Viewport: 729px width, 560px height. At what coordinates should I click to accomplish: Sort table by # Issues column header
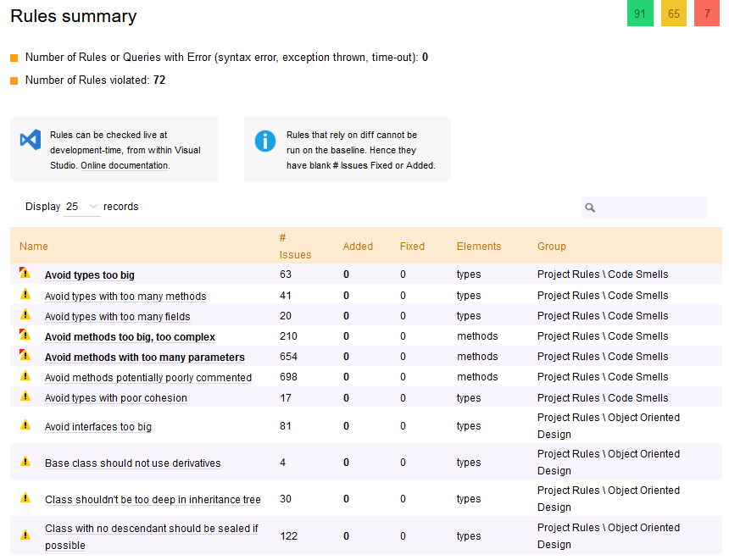[x=295, y=247]
